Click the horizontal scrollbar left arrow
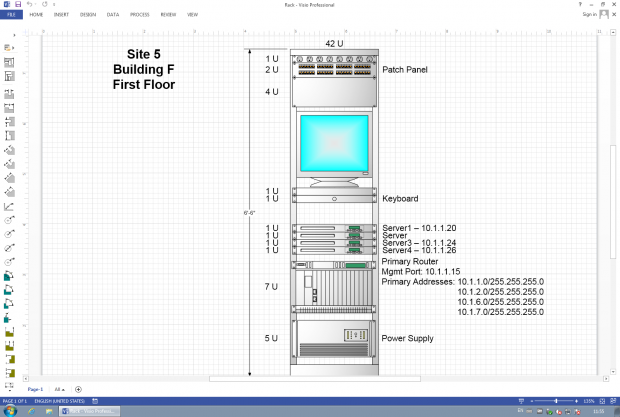 [26, 379]
